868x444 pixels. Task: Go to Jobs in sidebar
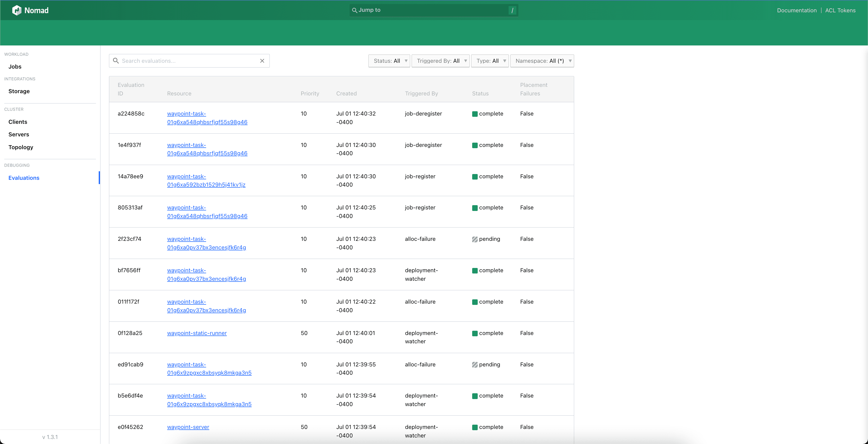[x=15, y=66]
